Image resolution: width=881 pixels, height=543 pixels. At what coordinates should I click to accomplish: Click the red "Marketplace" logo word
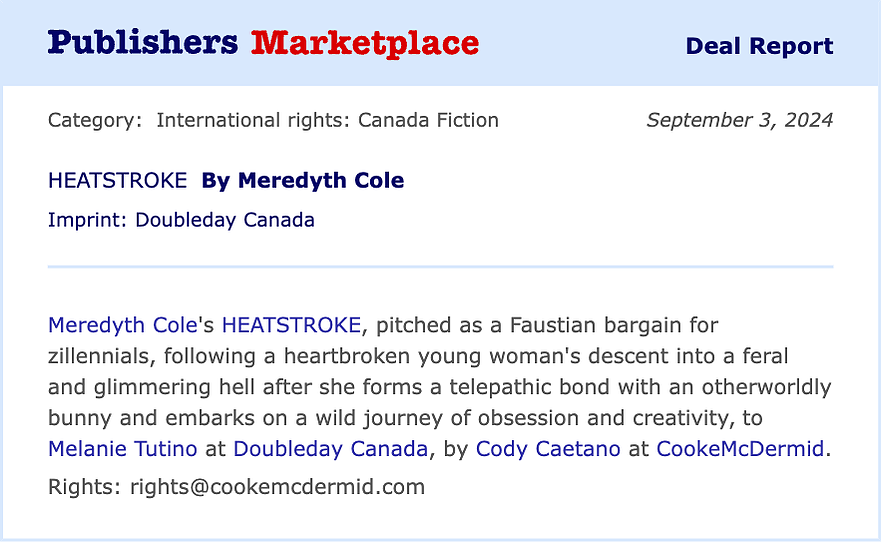365,43
